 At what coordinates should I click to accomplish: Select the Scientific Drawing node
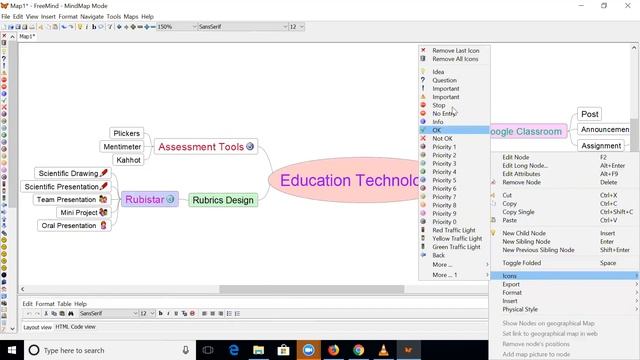pyautogui.click(x=73, y=173)
